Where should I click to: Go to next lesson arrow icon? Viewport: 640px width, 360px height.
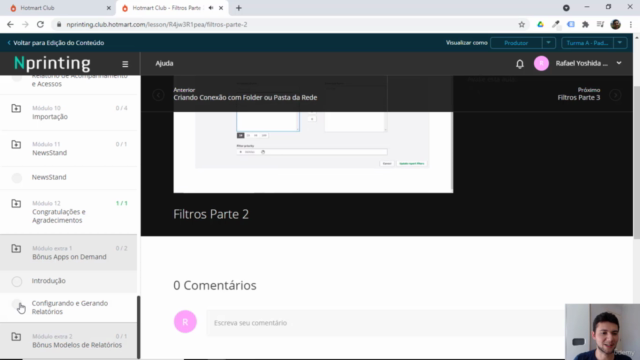pyautogui.click(x=615, y=95)
